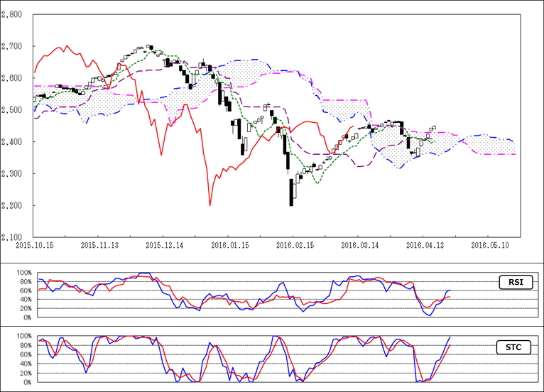Click the 2,200 price axis label
This screenshot has width=544, height=392.
coord(13,206)
